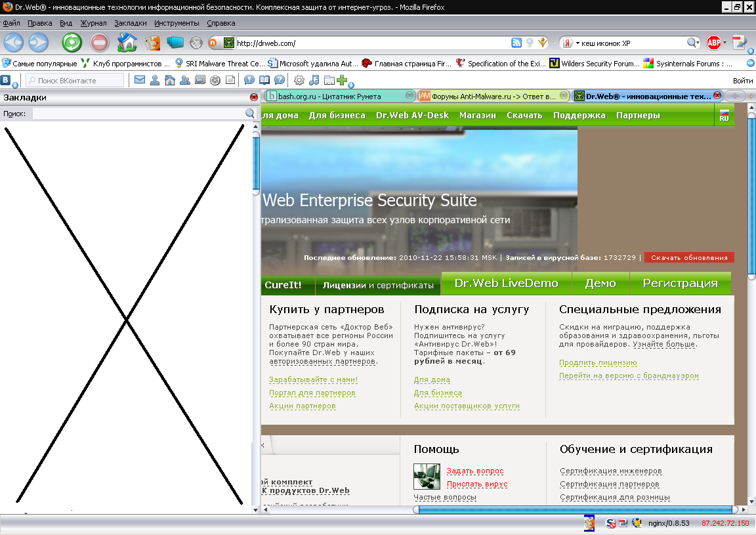Reload the page with green refresh icon
The width and height of the screenshot is (756, 535).
tap(72, 43)
